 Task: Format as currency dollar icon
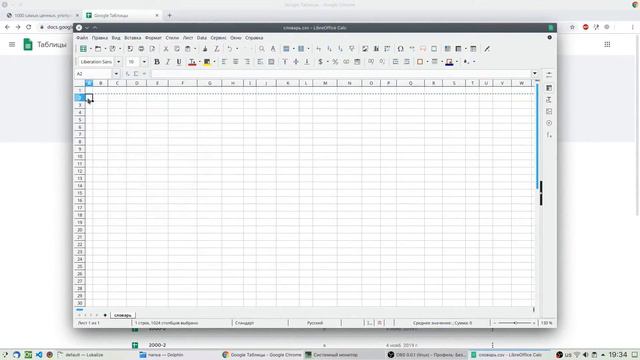click(x=320, y=62)
